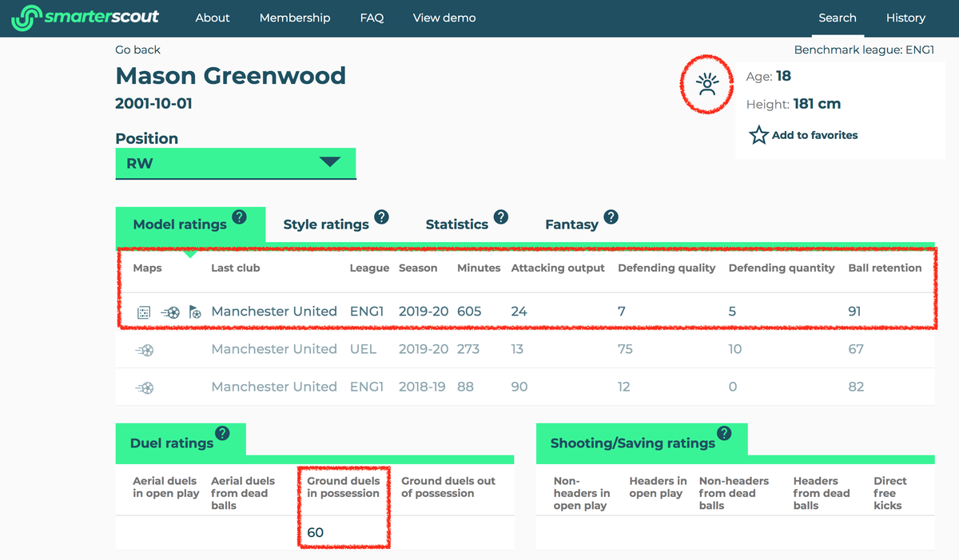Viewport: 959px width, 560px height.
Task: Select the Duel ratings panel header
Action: point(181,442)
